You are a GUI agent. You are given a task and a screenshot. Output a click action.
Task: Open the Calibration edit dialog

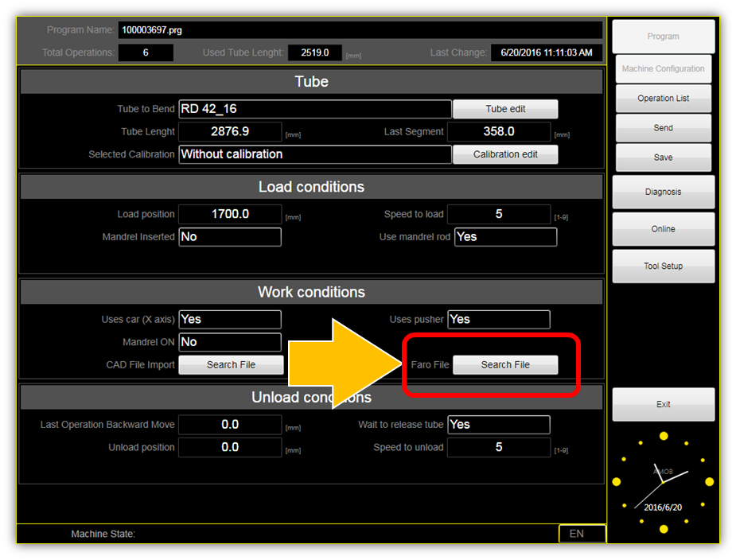coord(505,154)
